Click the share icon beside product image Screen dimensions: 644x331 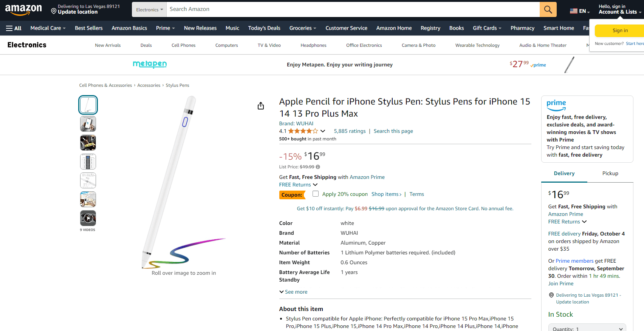coord(261,106)
